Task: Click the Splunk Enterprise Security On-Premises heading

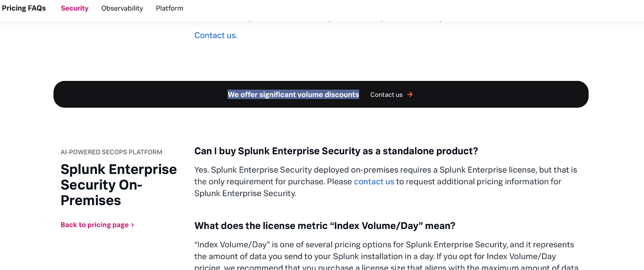Action: [x=118, y=185]
